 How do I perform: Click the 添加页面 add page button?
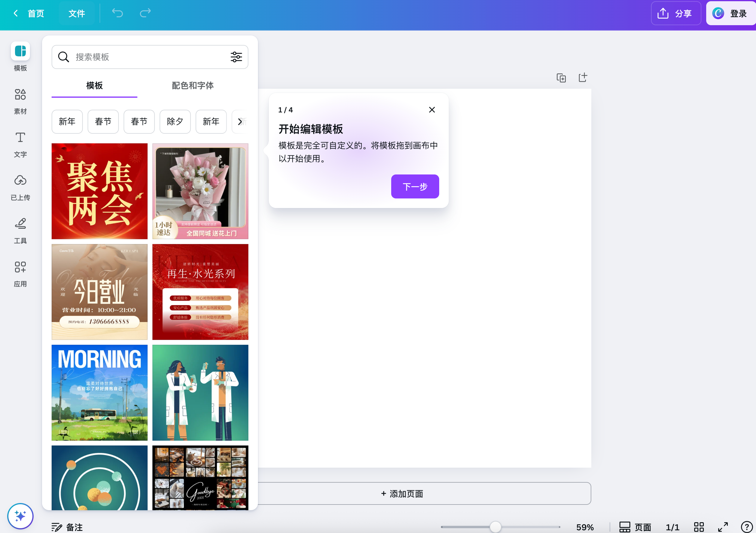(402, 493)
